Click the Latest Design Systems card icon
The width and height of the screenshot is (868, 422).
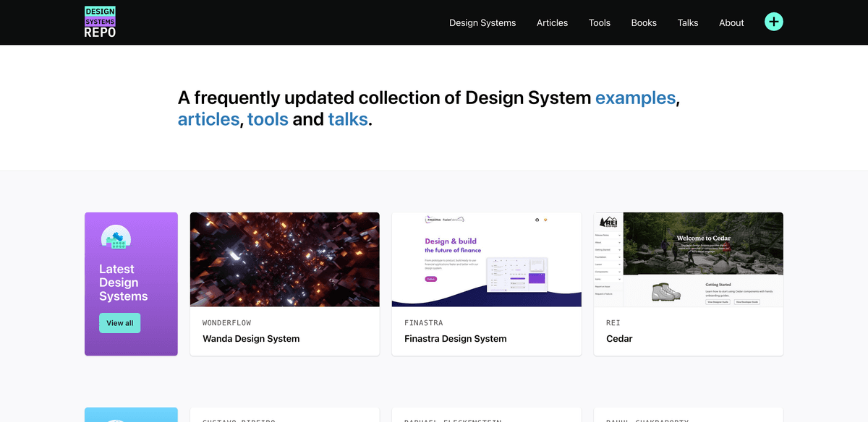click(116, 238)
